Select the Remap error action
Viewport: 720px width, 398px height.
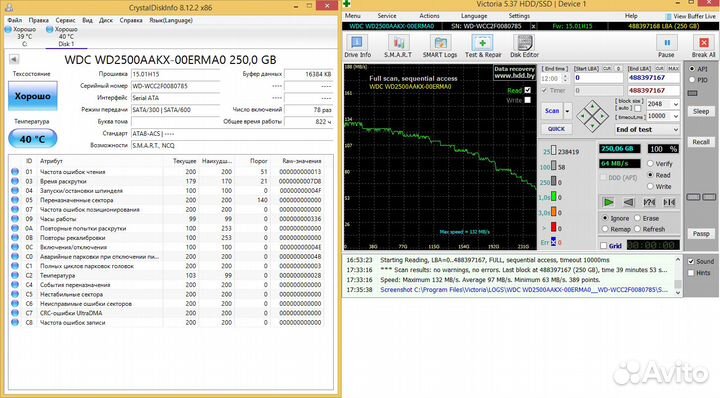[x=605, y=229]
